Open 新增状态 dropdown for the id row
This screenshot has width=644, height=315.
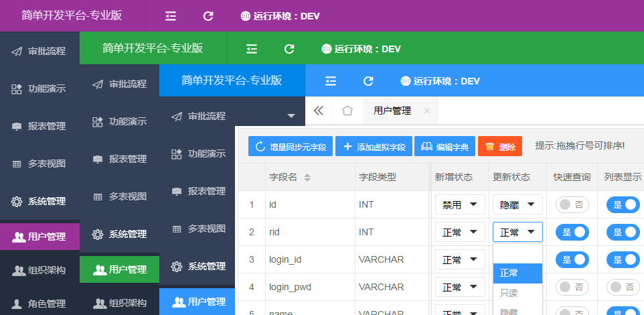(x=459, y=204)
